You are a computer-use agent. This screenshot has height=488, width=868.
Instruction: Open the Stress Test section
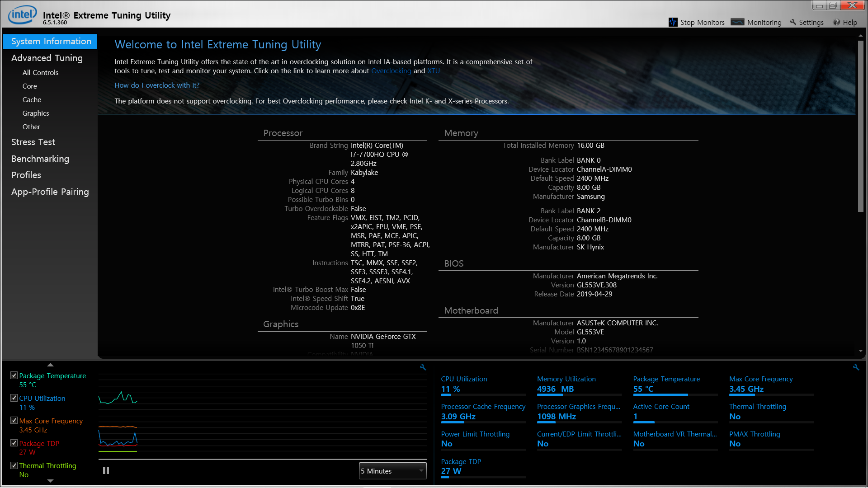click(x=33, y=142)
